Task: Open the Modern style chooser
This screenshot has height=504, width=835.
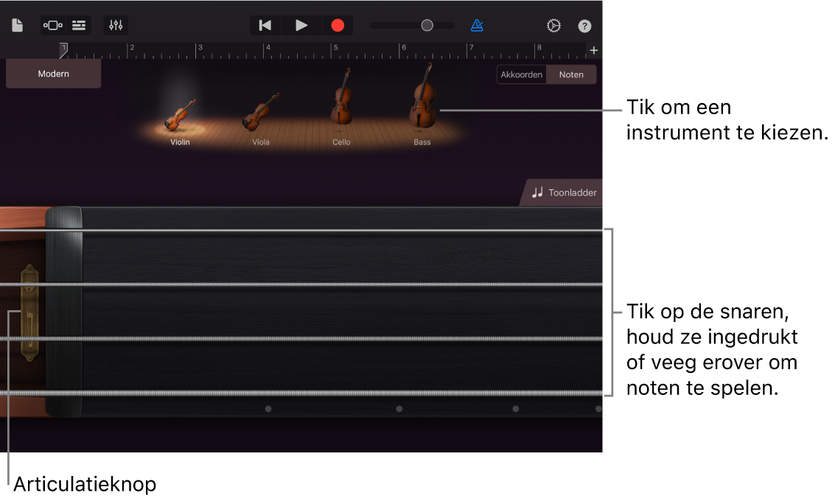Action: click(53, 74)
